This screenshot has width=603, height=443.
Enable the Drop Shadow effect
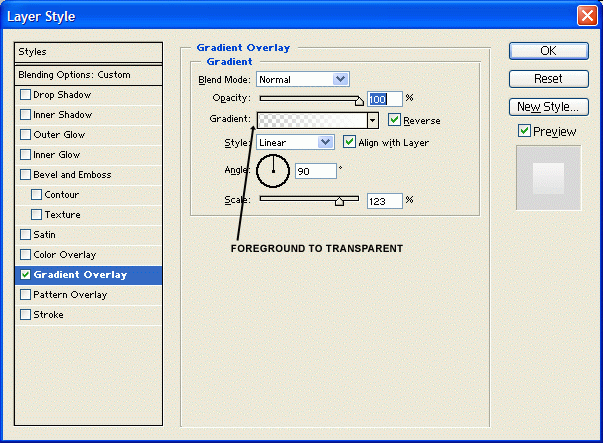pyautogui.click(x=26, y=95)
